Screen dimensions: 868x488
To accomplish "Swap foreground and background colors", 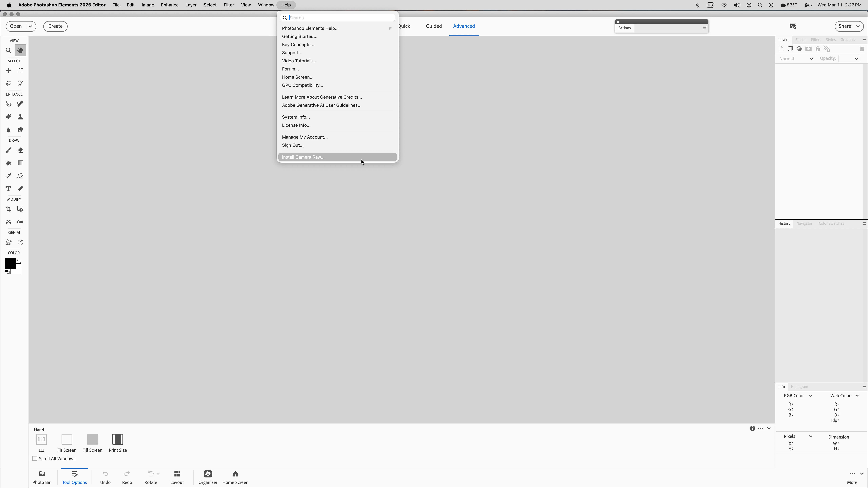I will [x=19, y=261].
